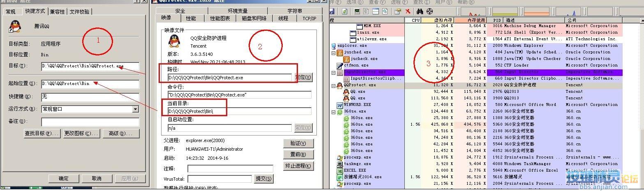The image size is (644, 193).
Task: Open the 环境变量 tab
Action: click(x=238, y=11)
